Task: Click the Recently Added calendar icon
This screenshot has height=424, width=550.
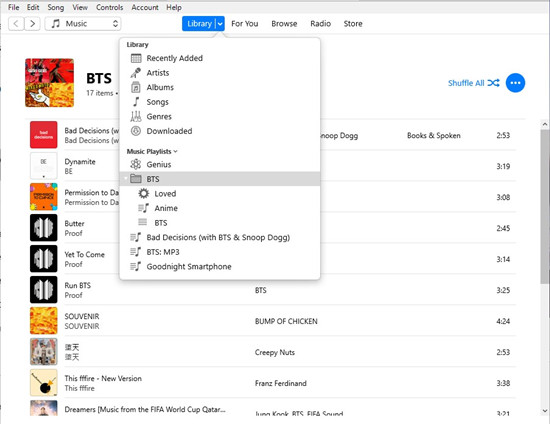Action: click(x=136, y=58)
